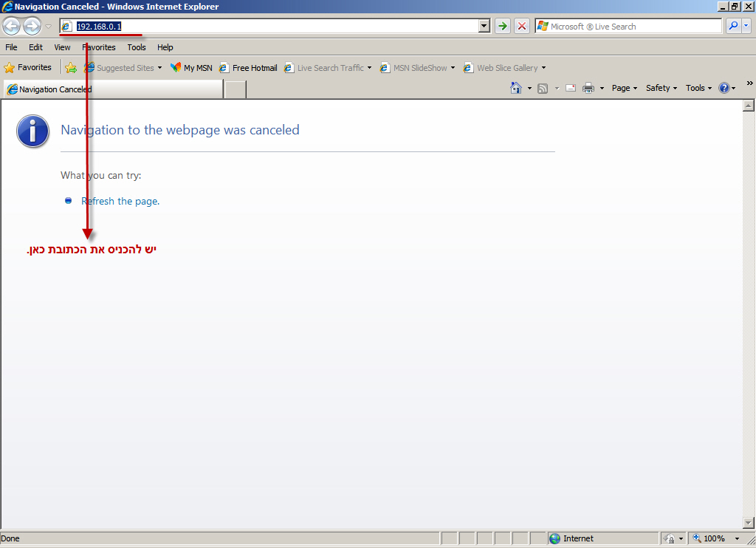Open the Safety dropdown menu
The width and height of the screenshot is (756, 548).
click(661, 88)
